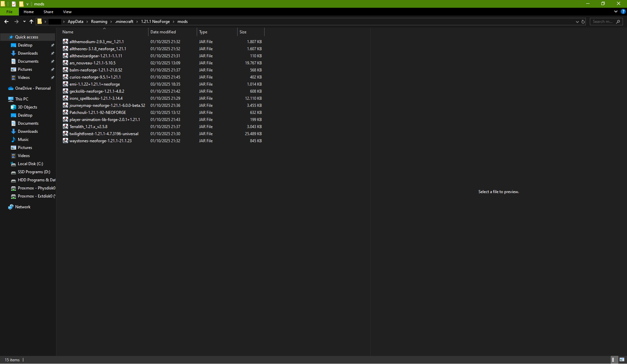Open the Help question mark icon

coord(623,11)
